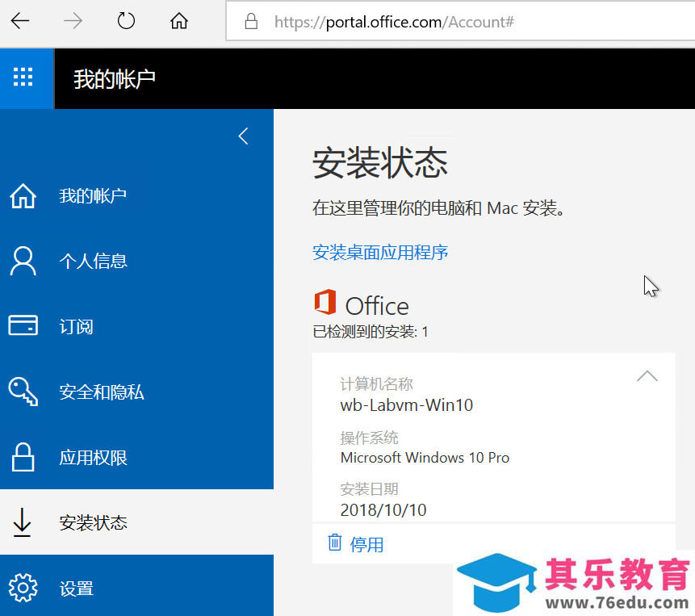This screenshot has width=695, height=616.
Task: Click the person icon for 个人信息
Action: (23, 261)
